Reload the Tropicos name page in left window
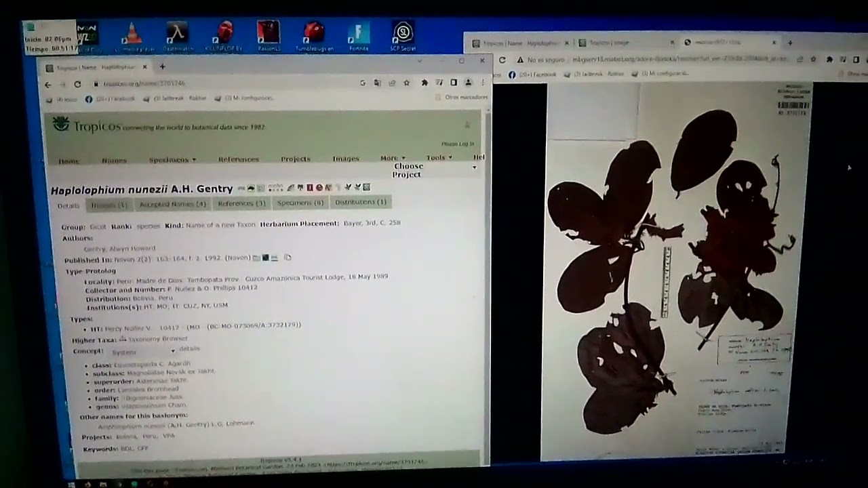This screenshot has width=868, height=488. tap(77, 84)
